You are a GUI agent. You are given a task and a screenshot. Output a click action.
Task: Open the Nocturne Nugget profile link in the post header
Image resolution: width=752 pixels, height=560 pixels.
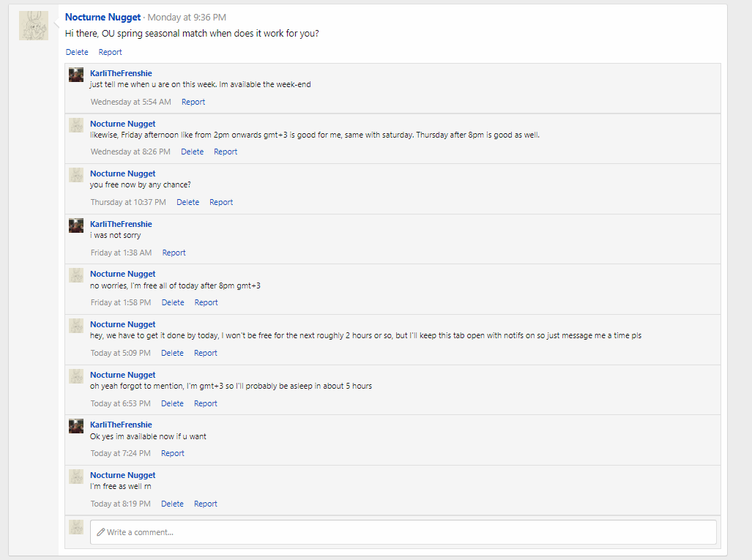coord(103,17)
